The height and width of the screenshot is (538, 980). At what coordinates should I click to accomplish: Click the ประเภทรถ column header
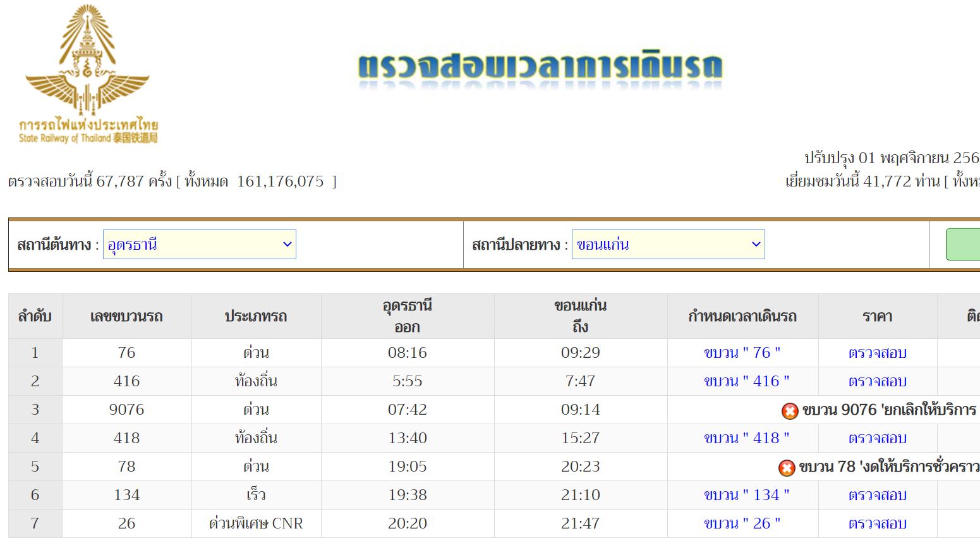click(x=256, y=316)
